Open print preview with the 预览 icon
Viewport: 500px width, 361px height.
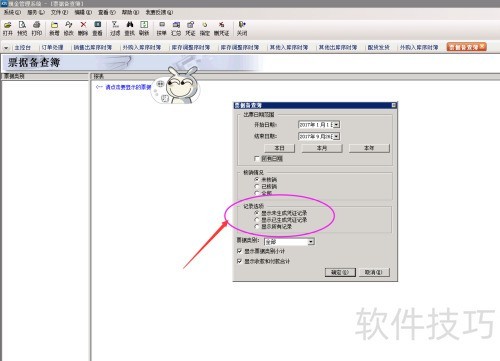pyautogui.click(x=22, y=25)
